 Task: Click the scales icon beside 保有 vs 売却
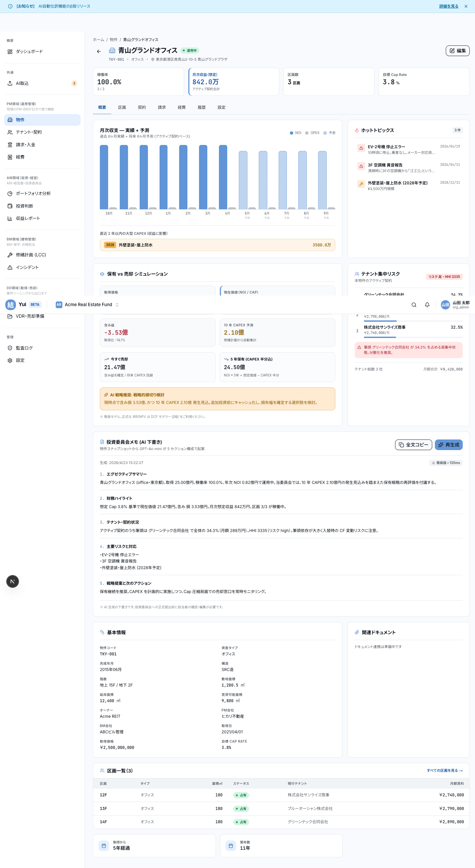click(x=102, y=274)
